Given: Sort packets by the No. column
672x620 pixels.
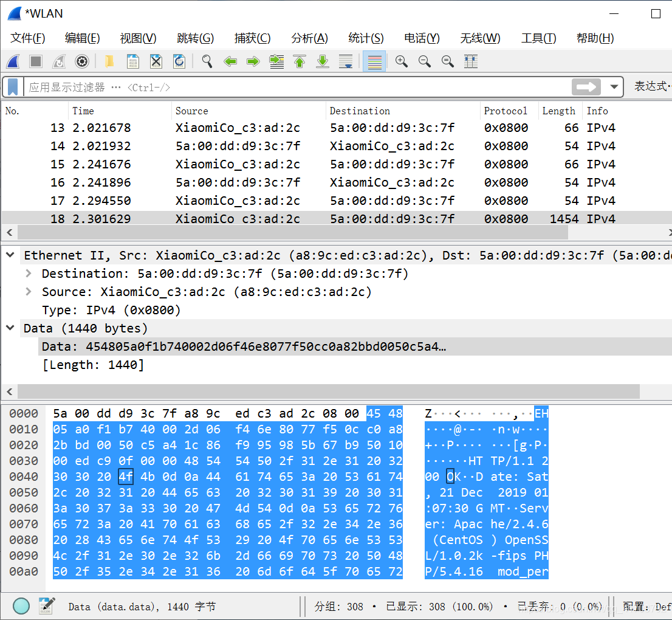Looking at the screenshot, I should (35, 111).
